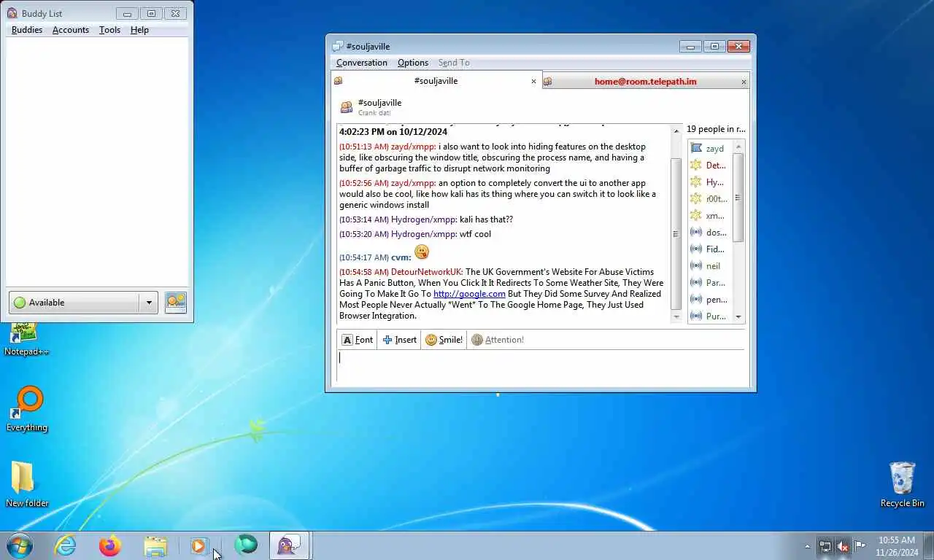The image size is (934, 560).
Task: Click cvm's tongue-out emoticon in chat
Action: [422, 252]
